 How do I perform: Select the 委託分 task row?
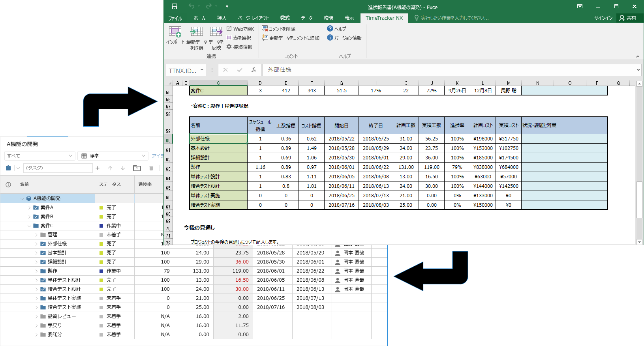click(x=193, y=335)
